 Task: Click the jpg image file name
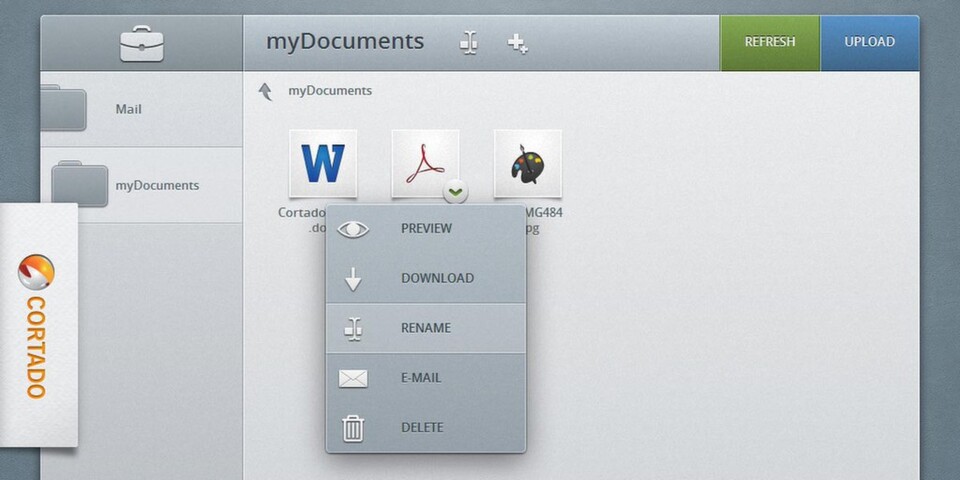(x=544, y=220)
